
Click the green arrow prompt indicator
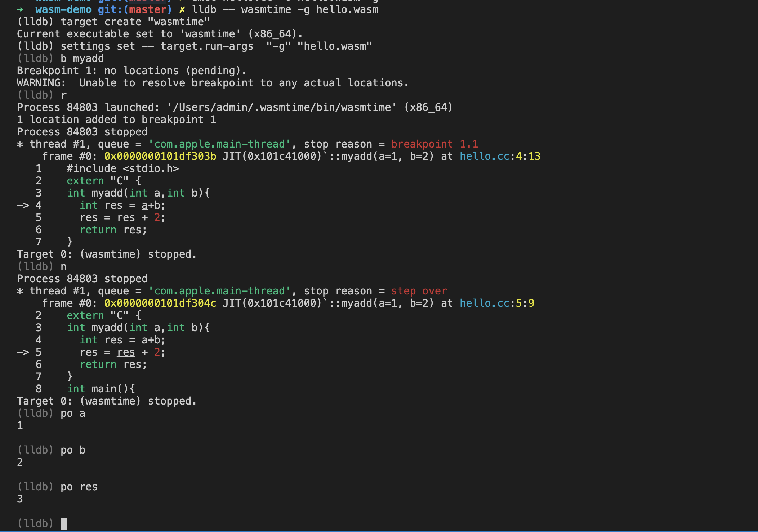(x=21, y=9)
